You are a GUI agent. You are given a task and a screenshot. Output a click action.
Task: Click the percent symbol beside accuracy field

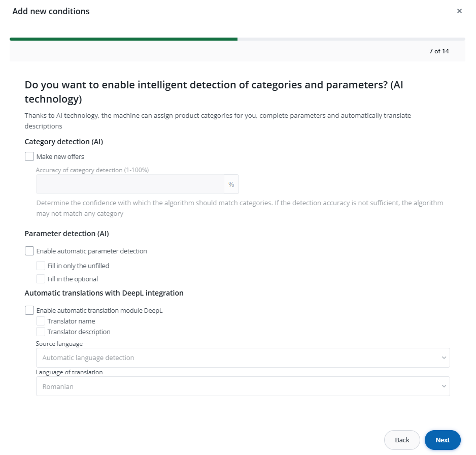[231, 184]
